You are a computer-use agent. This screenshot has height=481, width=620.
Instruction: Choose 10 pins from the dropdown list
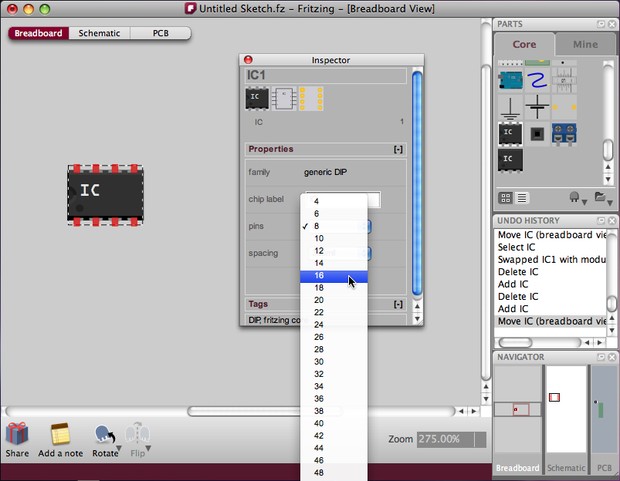click(x=334, y=239)
